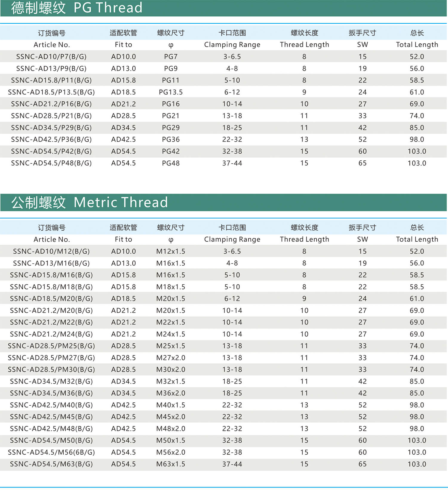This screenshot has width=448, height=492.
Task: Click the M50x1.5 thread size cell
Action: tap(171, 440)
